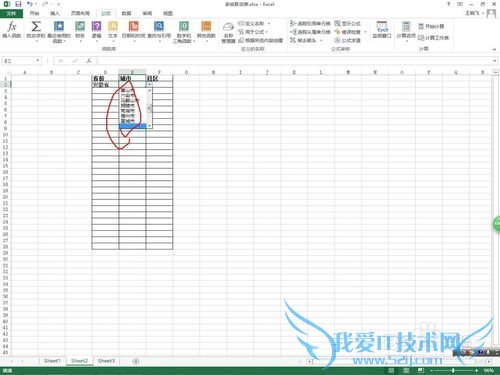Click the zoom slider in status bar
Viewport: 500px width, 375px height.
pos(453,370)
